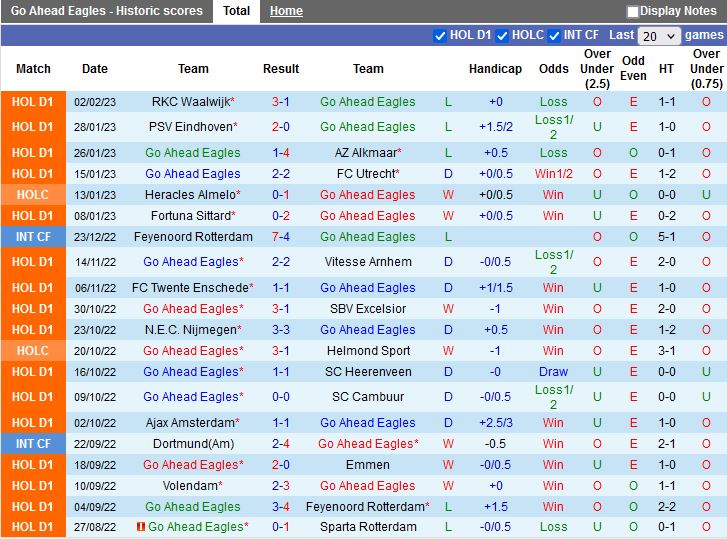Click the red card icon beside Go Ahead Eagles
This screenshot has height=539, width=727.
click(141, 527)
